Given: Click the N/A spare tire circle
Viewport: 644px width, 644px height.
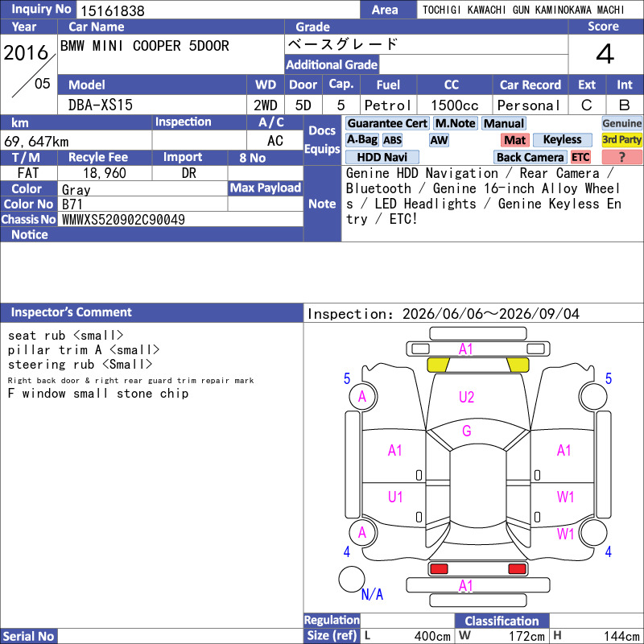Looking at the screenshot, I should pyautogui.click(x=352, y=579).
